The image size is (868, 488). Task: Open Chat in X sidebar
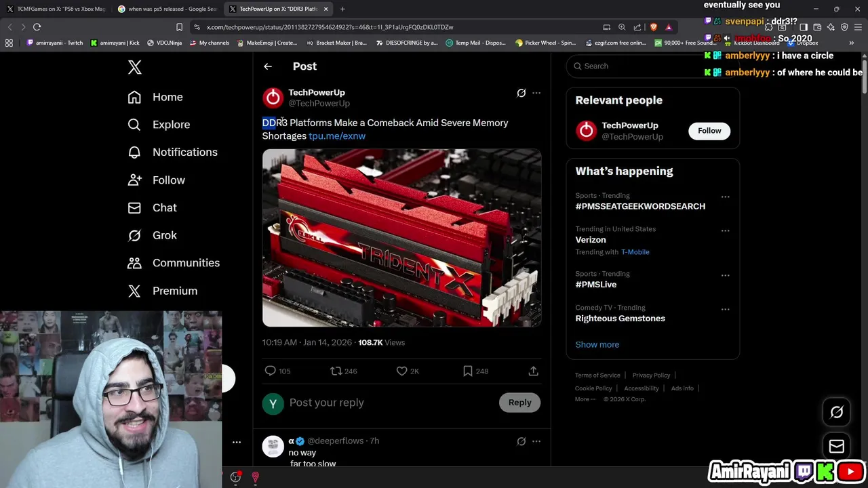152,207
